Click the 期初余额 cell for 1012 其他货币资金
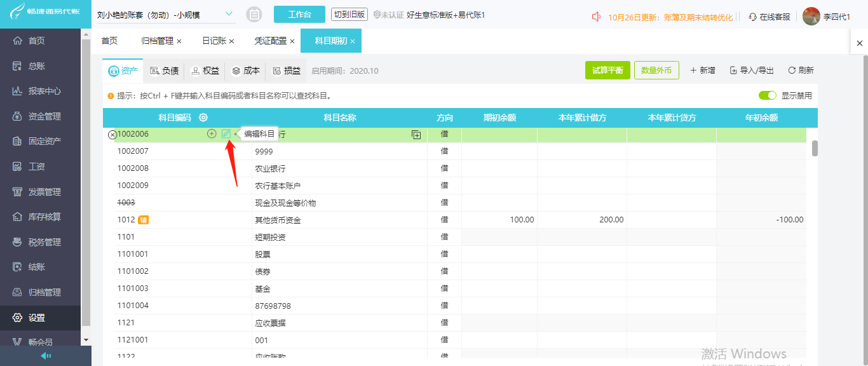868x366 pixels. click(499, 220)
